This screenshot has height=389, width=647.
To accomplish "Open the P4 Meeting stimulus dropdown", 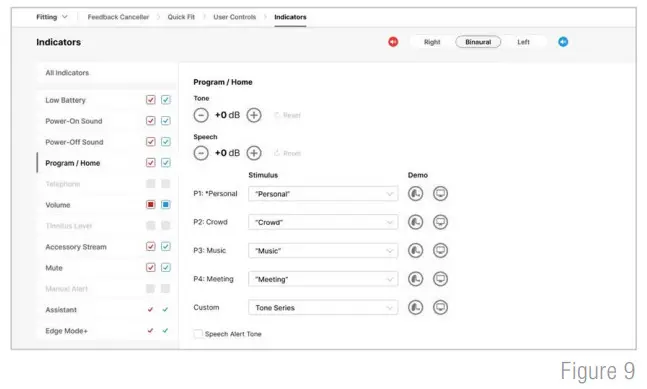I will [323, 279].
